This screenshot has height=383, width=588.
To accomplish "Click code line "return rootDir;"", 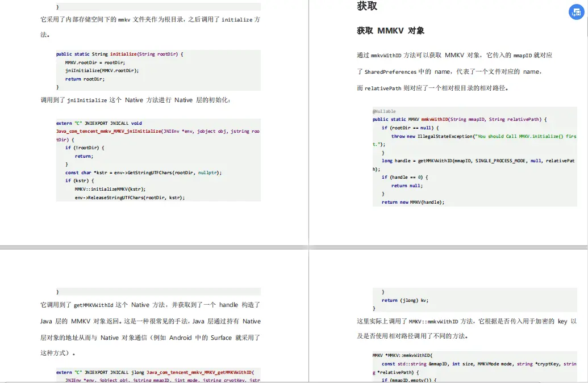I will click(x=85, y=79).
